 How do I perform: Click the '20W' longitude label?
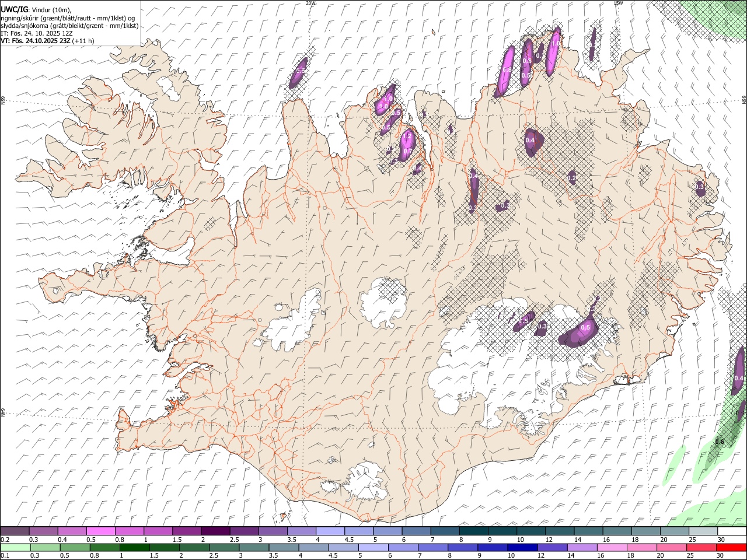(310, 3)
